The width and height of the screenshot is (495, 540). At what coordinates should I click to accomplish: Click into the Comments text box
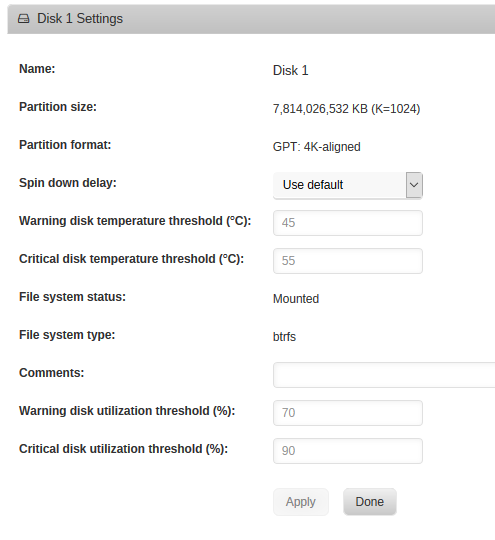click(384, 375)
